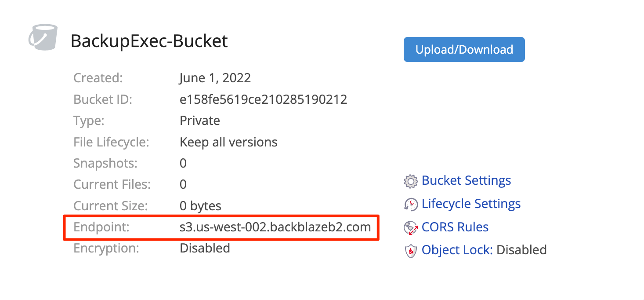Open the Bucket Settings link
This screenshot has width=644, height=300.
click(466, 180)
